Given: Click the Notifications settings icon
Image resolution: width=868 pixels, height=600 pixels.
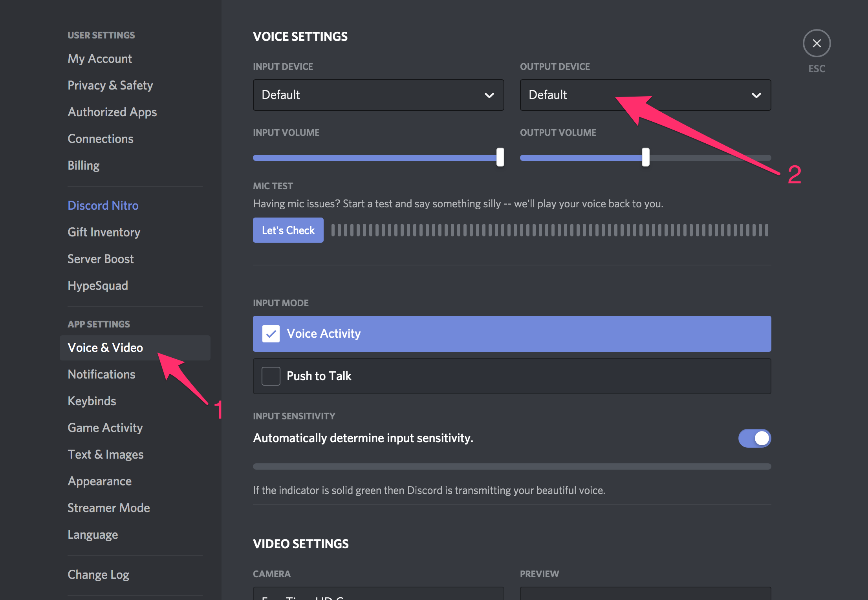Looking at the screenshot, I should [x=102, y=374].
